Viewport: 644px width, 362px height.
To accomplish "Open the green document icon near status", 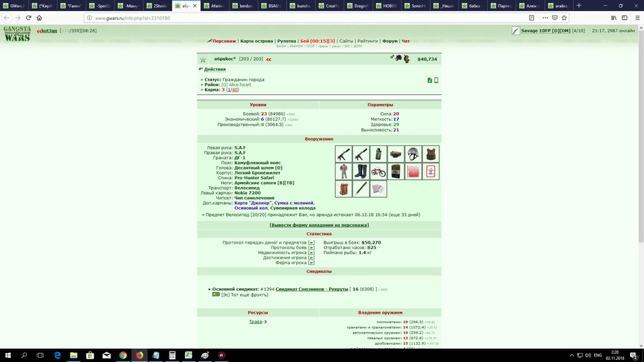I will (429, 80).
